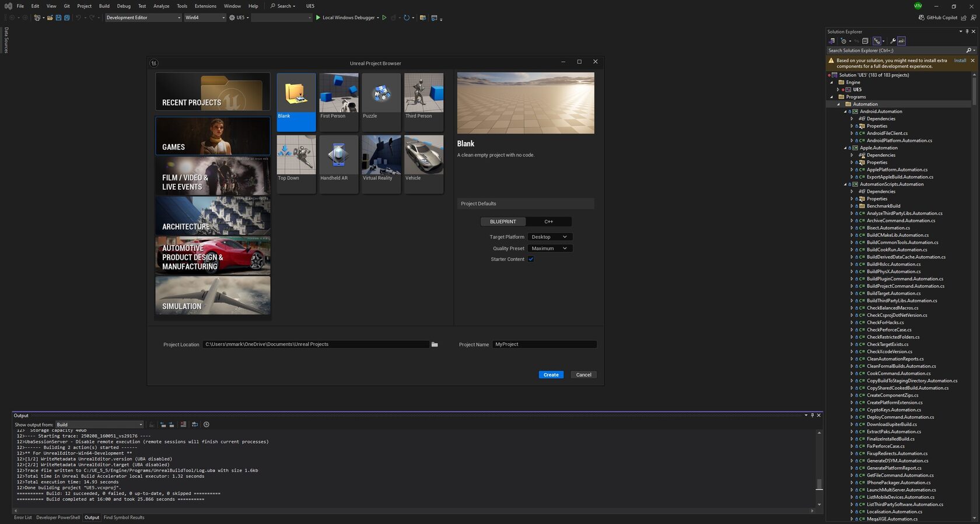Screen dimensions: 980x524
Task: Open the browse folder icon beside Project Location
Action: (435, 344)
